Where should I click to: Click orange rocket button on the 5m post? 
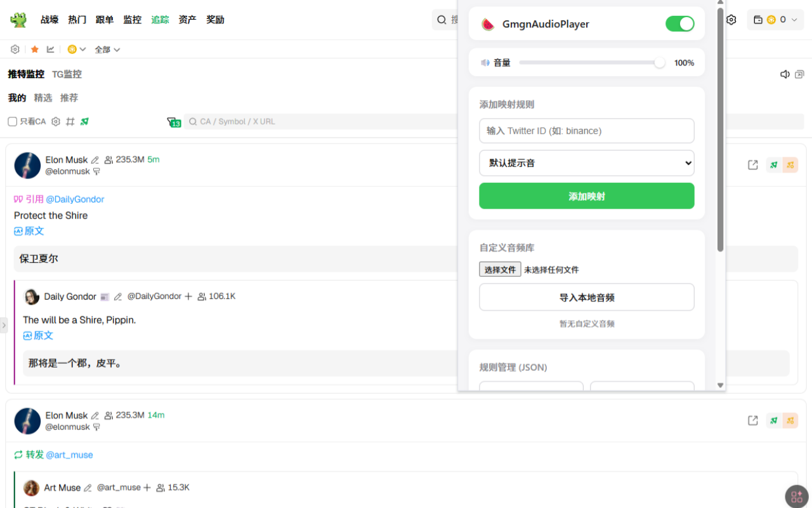point(790,165)
